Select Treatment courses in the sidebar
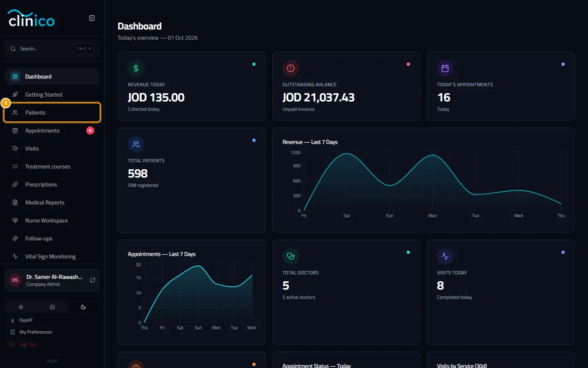This screenshot has width=588, height=368. (52, 166)
